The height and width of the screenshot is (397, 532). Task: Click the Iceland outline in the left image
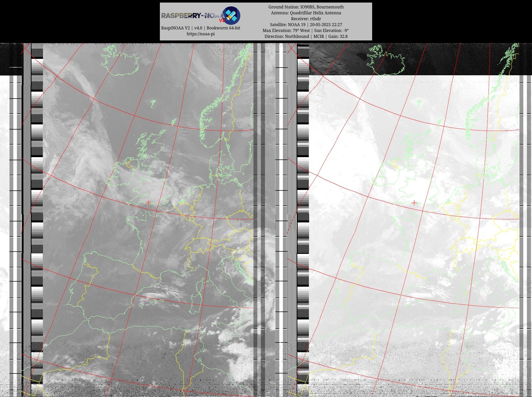[x=120, y=61]
